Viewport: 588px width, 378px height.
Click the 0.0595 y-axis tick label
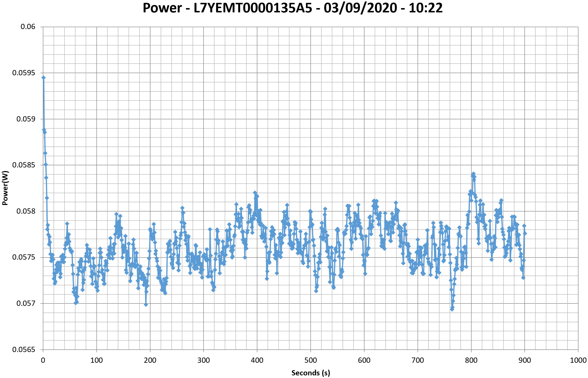tap(24, 73)
